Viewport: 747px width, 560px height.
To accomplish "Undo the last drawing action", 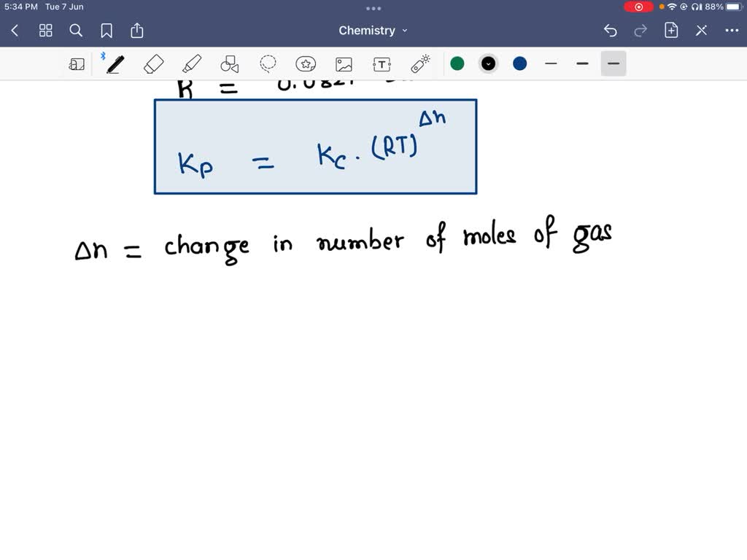I will point(611,30).
